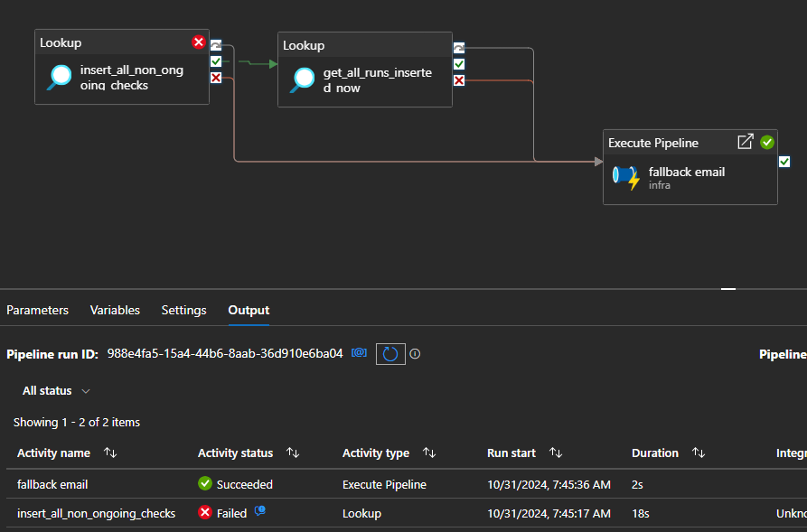Click the red failure output port on insert_all_non_ongoing_checks
Image resolution: width=807 pixels, height=532 pixels.
pos(214,78)
